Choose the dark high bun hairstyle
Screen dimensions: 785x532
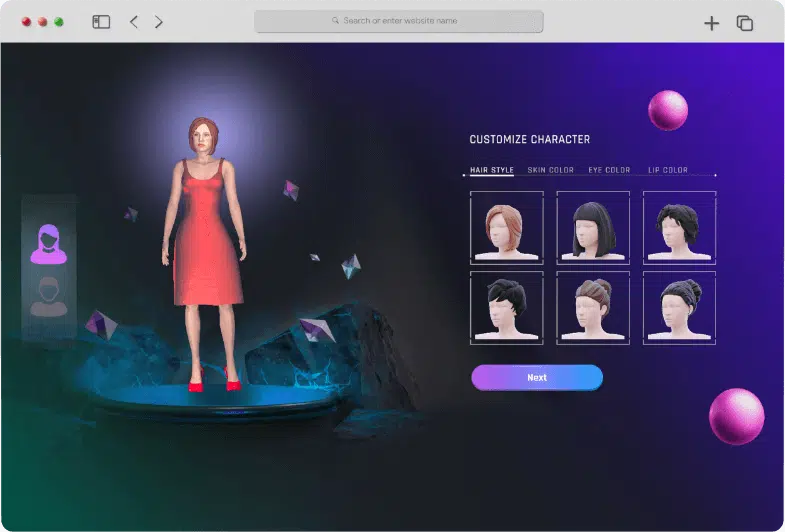click(x=679, y=307)
